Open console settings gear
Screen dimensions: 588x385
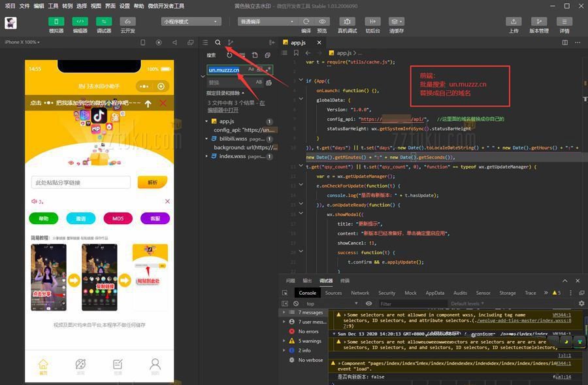click(x=581, y=303)
